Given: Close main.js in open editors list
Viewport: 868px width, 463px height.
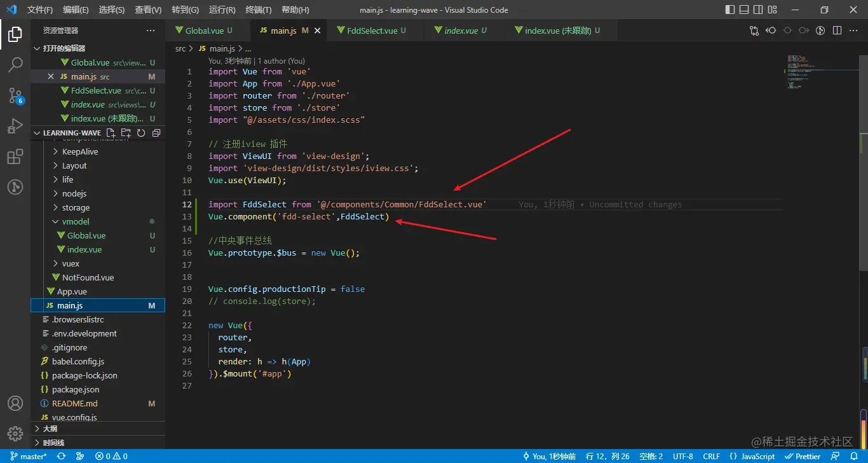Looking at the screenshot, I should (x=51, y=76).
